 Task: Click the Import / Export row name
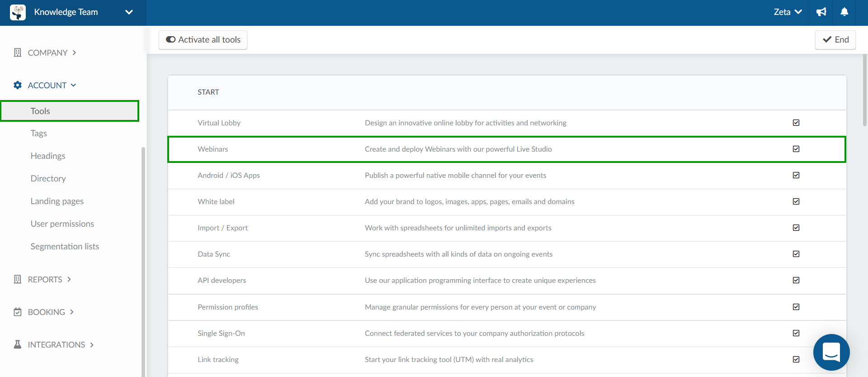(x=222, y=228)
